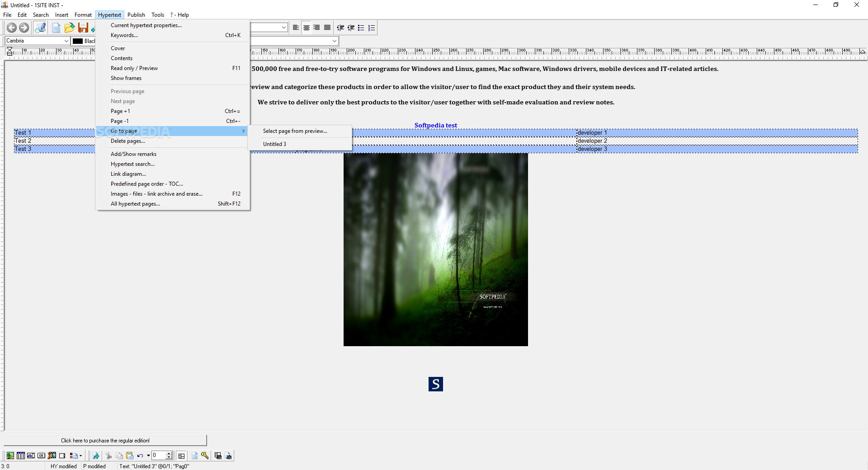Open the style dropdown in top toolbar
868x470 pixels.
(283, 28)
